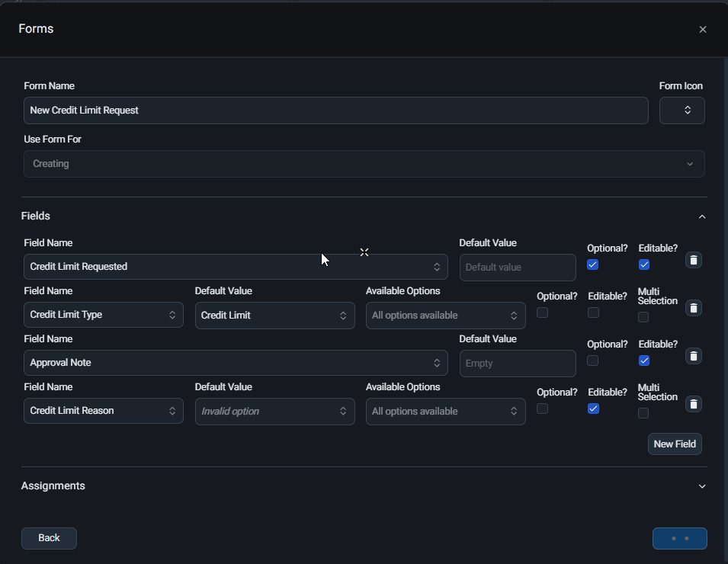Screen dimensions: 728x564
Task: Open the Invalid option default value dropdown
Action: point(275,412)
